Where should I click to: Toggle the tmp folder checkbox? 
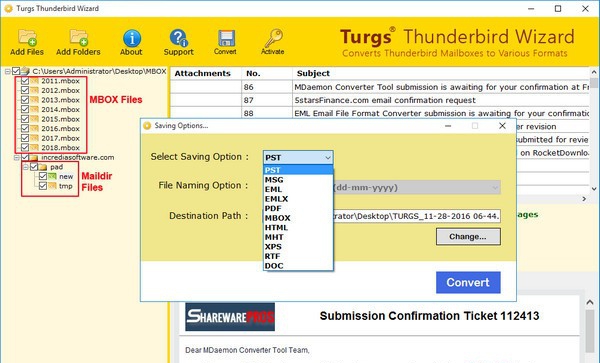pyautogui.click(x=43, y=186)
